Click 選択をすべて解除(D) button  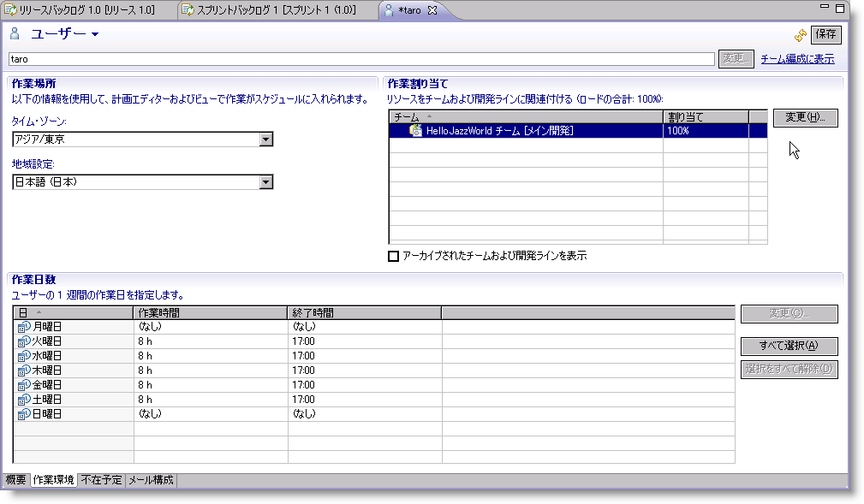pyautogui.click(x=789, y=369)
